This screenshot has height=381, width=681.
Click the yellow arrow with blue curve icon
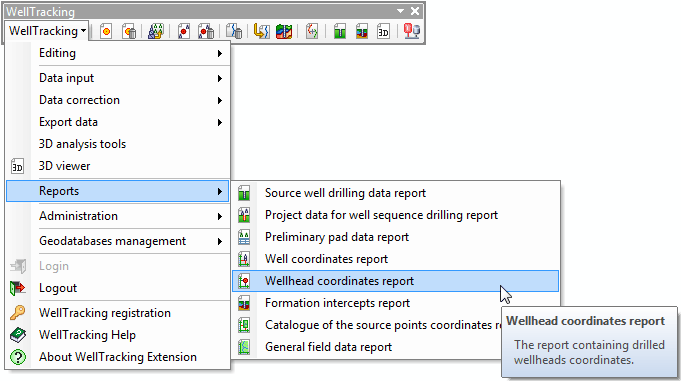tap(261, 31)
